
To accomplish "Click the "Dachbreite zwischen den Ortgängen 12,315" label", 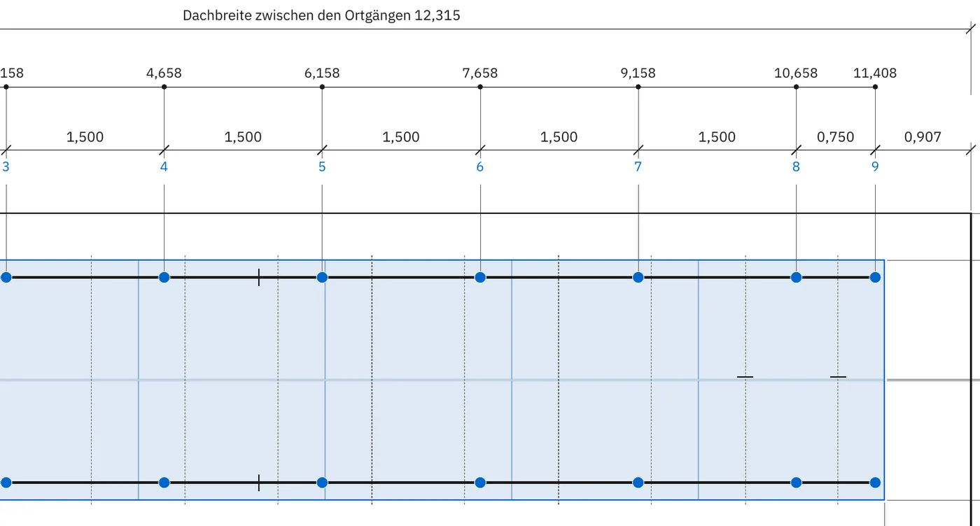I will pos(321,15).
